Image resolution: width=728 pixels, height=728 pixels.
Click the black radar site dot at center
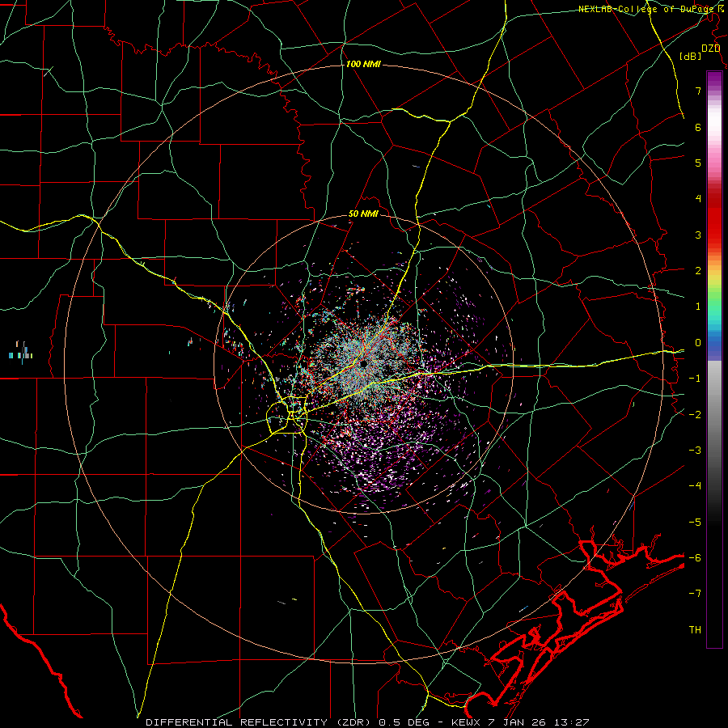tap(363, 362)
